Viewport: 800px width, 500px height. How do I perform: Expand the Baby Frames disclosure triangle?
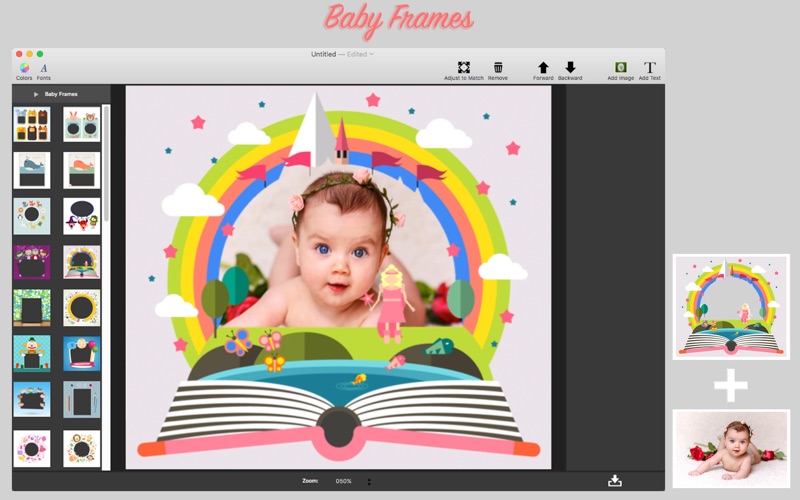36,94
